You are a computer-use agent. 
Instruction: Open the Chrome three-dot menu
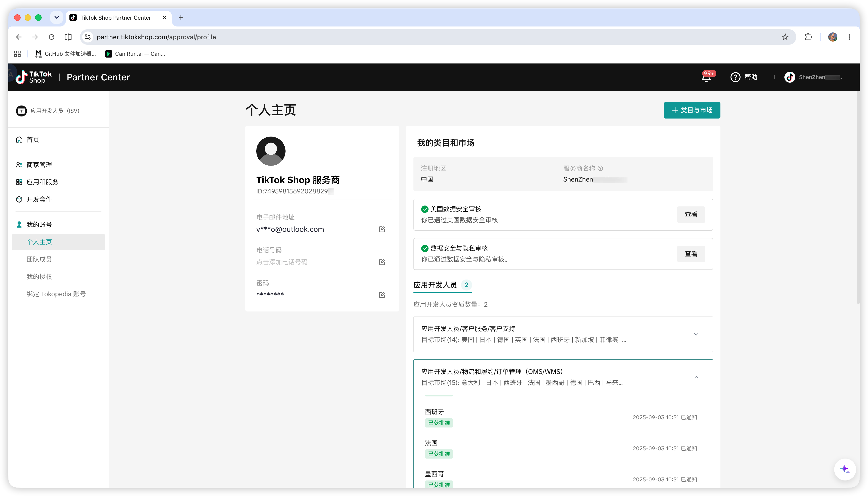(x=849, y=37)
